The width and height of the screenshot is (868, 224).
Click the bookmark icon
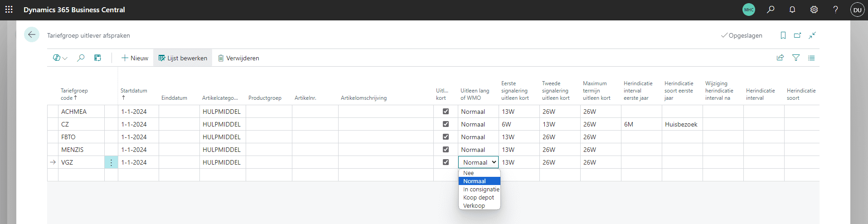coord(783,35)
